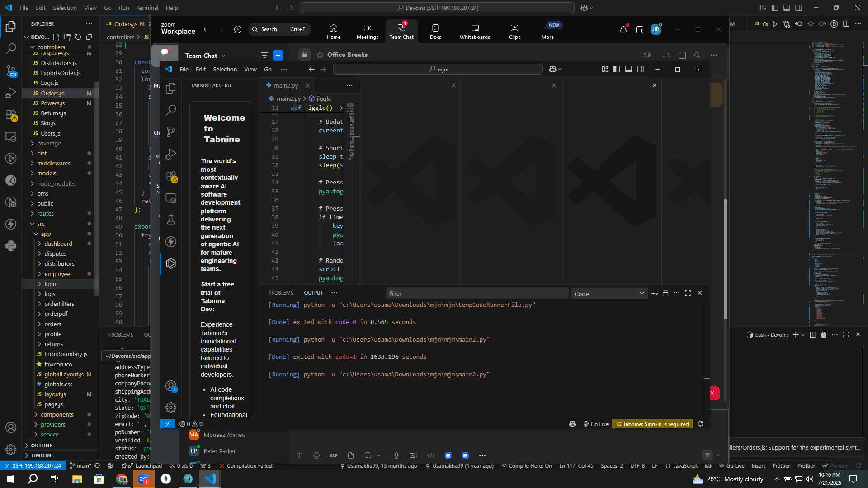This screenshot has height=488, width=868.
Task: Switch to PROBLEMS tab in inner panel
Action: pyautogui.click(x=281, y=293)
